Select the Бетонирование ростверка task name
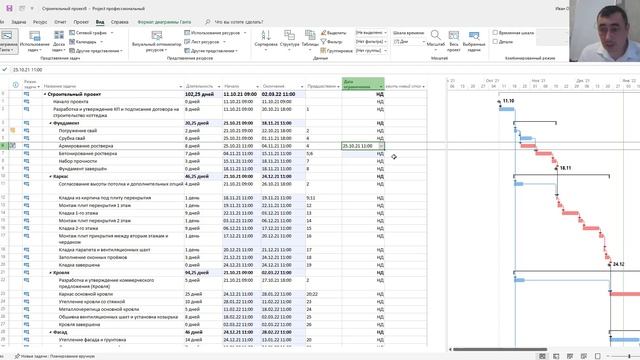 pyautogui.click(x=88, y=153)
